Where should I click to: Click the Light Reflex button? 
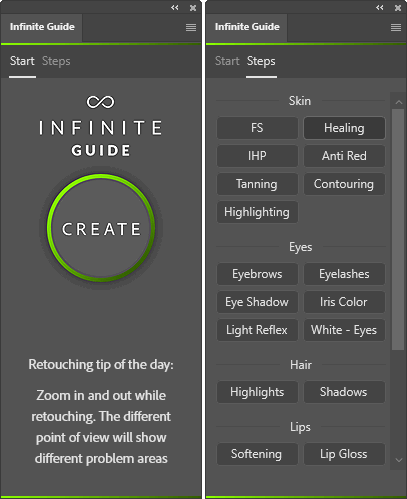(257, 330)
